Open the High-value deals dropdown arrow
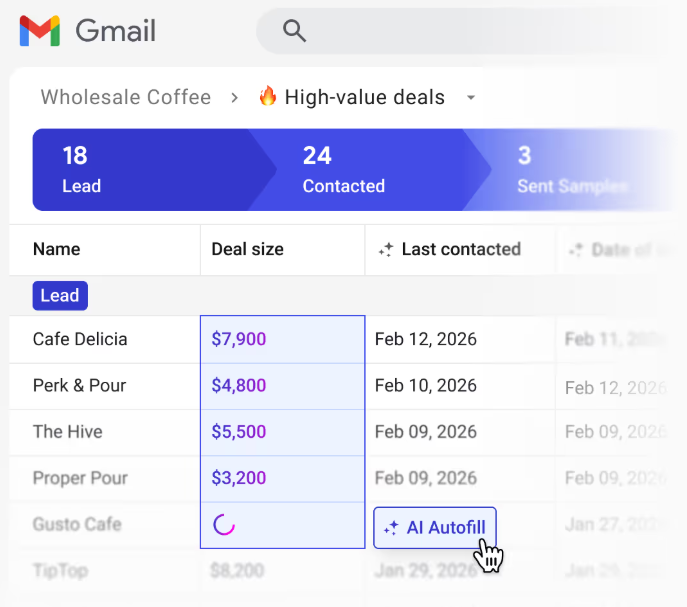The height and width of the screenshot is (607, 687). point(471,98)
